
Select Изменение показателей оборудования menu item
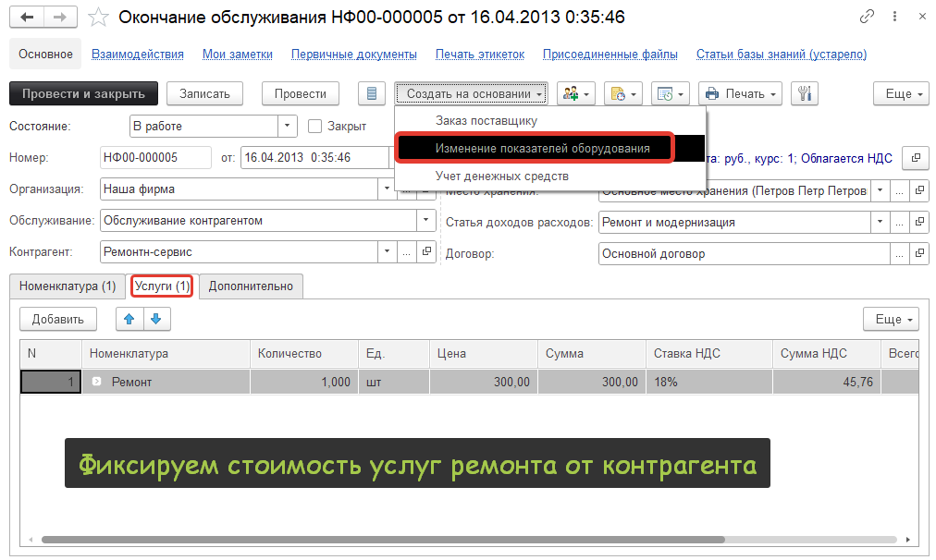[x=542, y=148]
